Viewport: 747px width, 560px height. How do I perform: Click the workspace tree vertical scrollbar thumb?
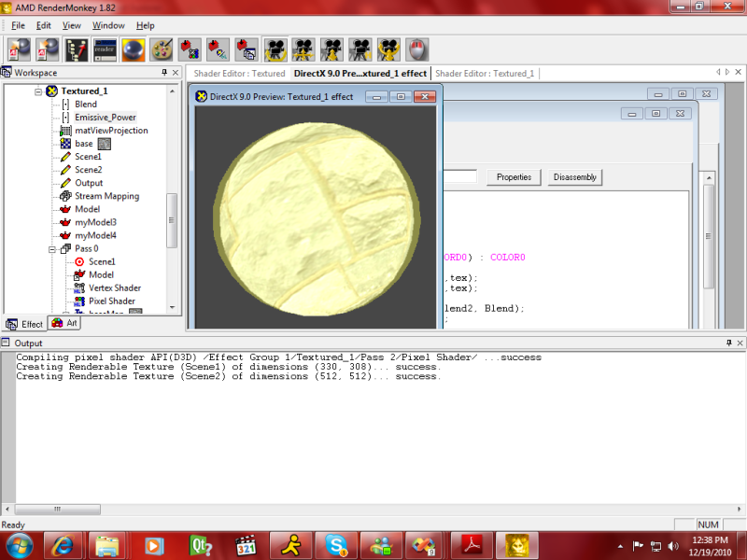pyautogui.click(x=172, y=220)
